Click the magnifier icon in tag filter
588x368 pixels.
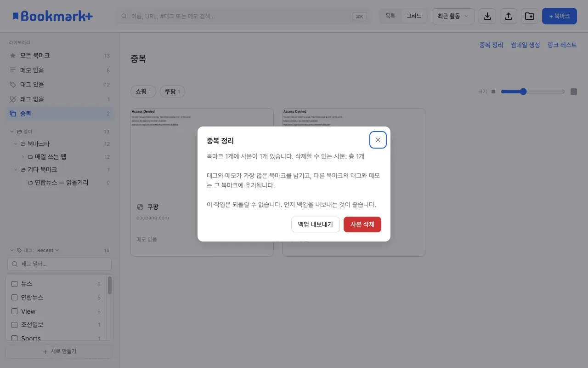pos(15,264)
